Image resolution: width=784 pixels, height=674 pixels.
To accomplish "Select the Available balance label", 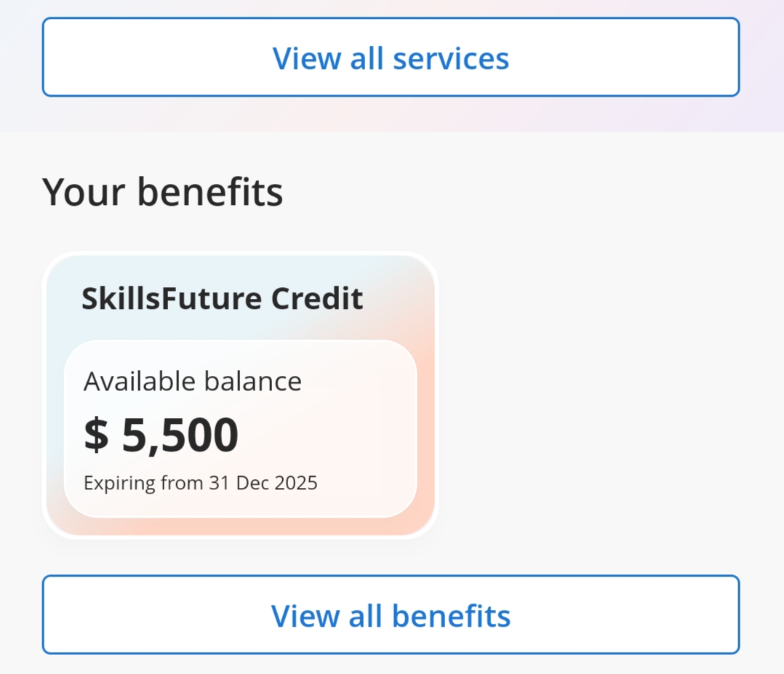I will (x=192, y=381).
